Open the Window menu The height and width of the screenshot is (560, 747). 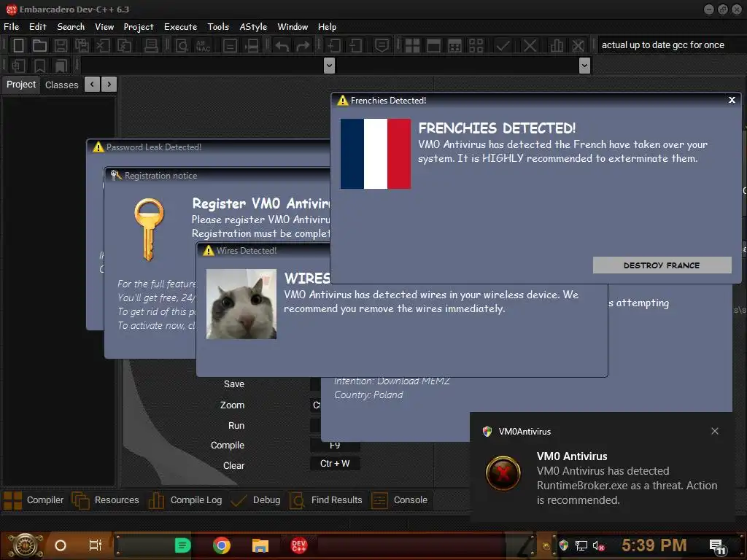point(293,27)
